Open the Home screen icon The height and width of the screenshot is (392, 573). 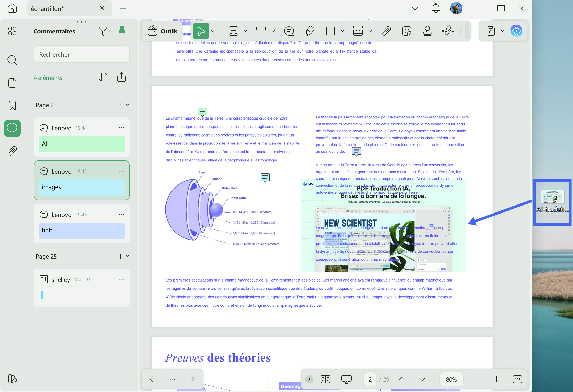coord(12,8)
